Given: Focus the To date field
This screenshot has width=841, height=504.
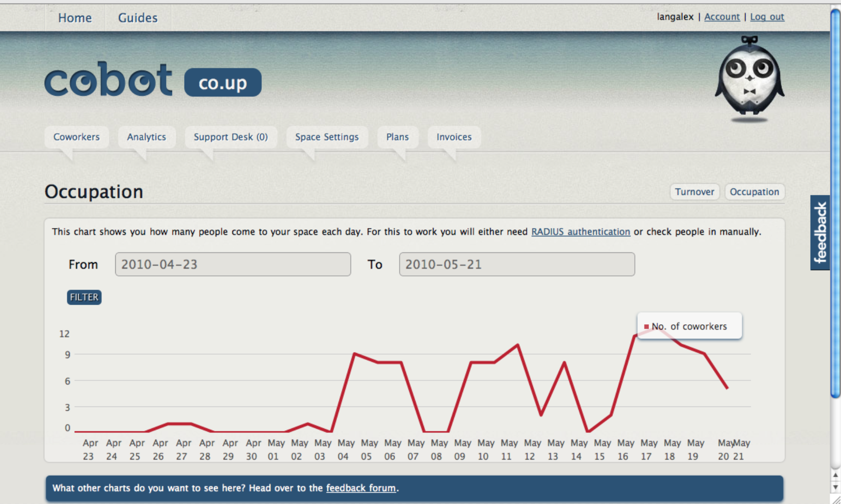Looking at the screenshot, I should point(517,264).
